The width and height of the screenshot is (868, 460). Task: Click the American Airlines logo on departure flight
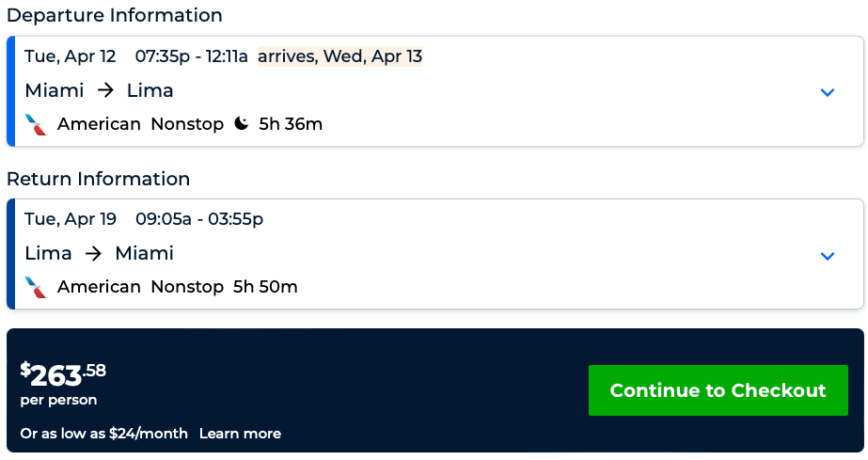[36, 124]
